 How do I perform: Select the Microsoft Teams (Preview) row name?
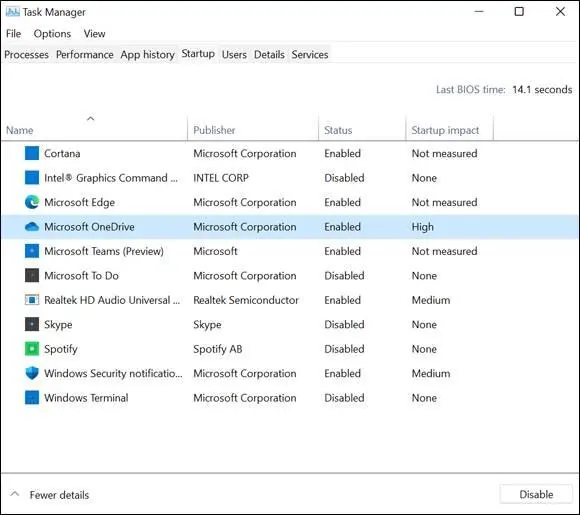tap(104, 251)
